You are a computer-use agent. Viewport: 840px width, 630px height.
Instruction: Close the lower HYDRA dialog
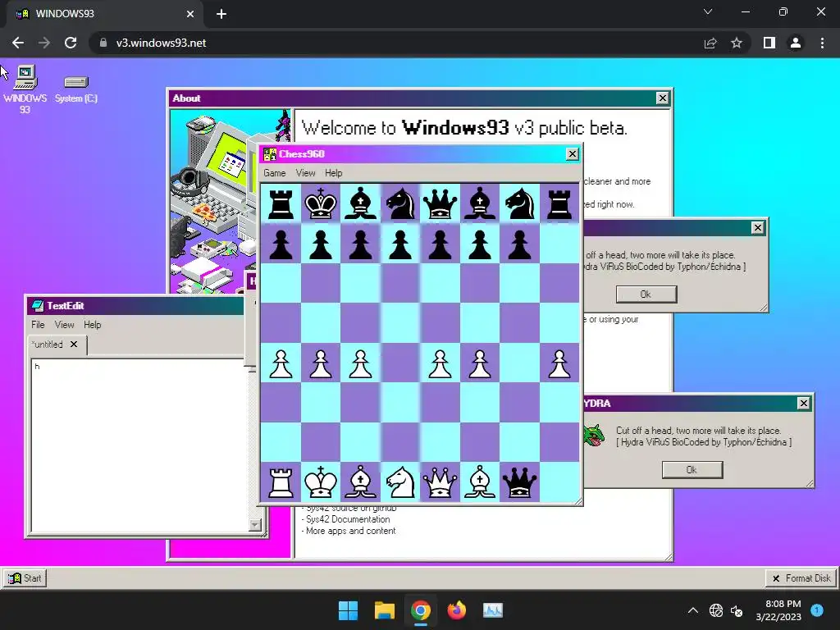click(804, 403)
